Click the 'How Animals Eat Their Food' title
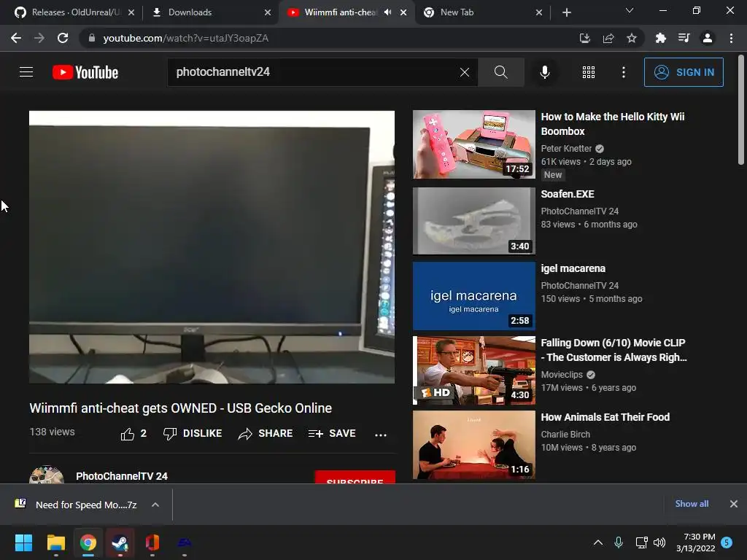Image resolution: width=747 pixels, height=560 pixels. (x=605, y=417)
